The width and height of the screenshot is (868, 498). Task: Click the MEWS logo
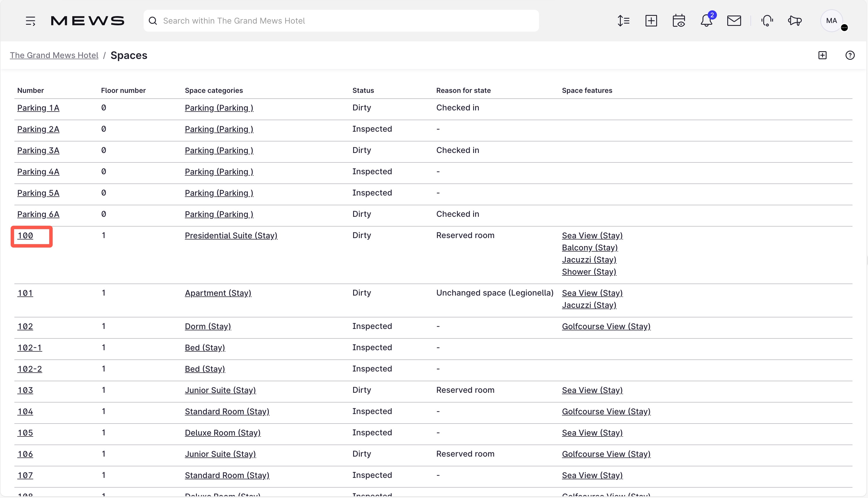87,21
